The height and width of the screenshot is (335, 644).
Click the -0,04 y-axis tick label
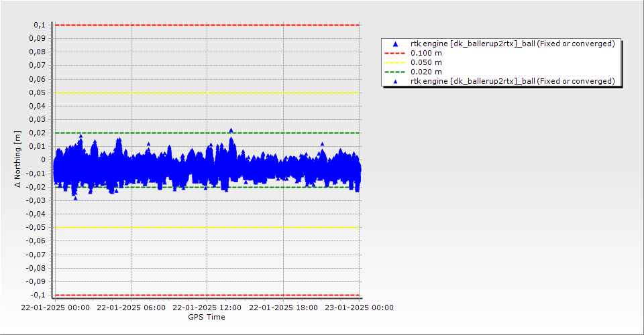click(36, 214)
